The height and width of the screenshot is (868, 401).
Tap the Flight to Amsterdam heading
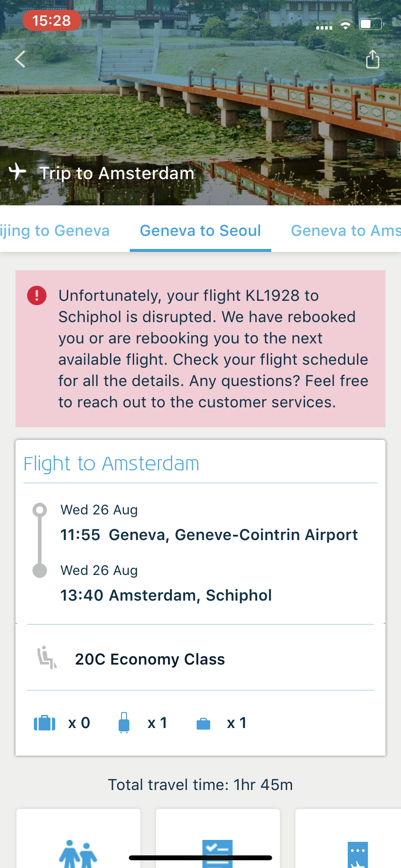coord(111,464)
